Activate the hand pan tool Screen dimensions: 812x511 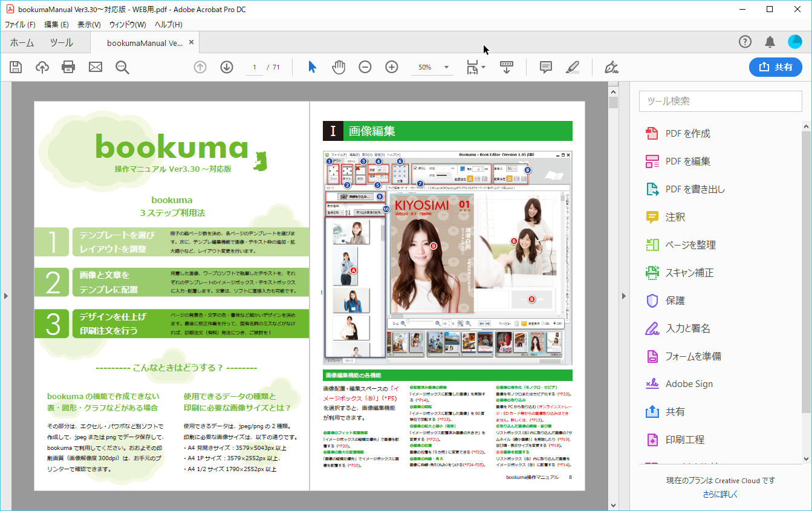[339, 67]
